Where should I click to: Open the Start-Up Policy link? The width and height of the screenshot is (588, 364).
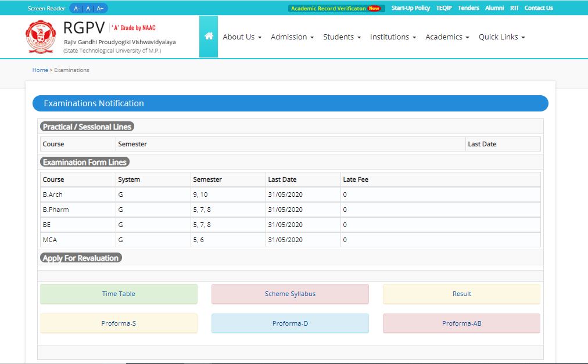[x=410, y=8]
